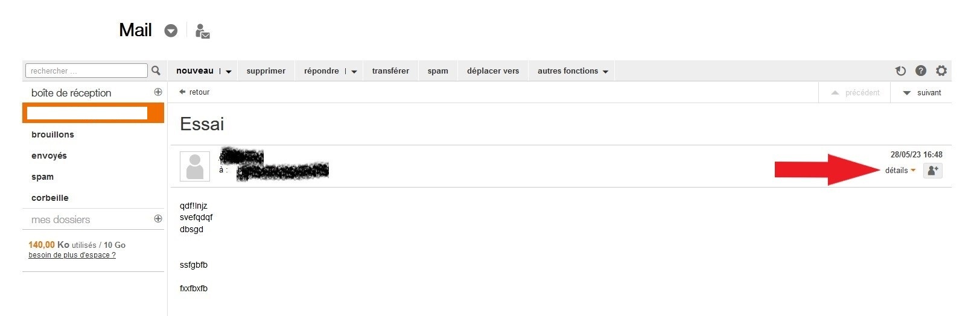The height and width of the screenshot is (316, 980).
Task: Click the transférer button
Action: (390, 71)
